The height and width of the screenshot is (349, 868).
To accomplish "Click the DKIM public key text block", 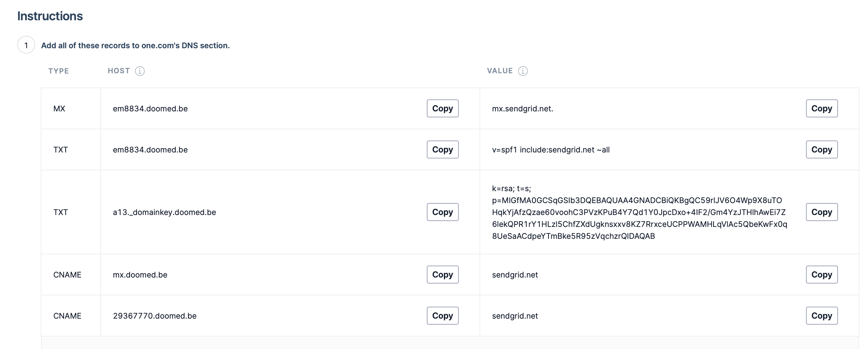I will 639,212.
